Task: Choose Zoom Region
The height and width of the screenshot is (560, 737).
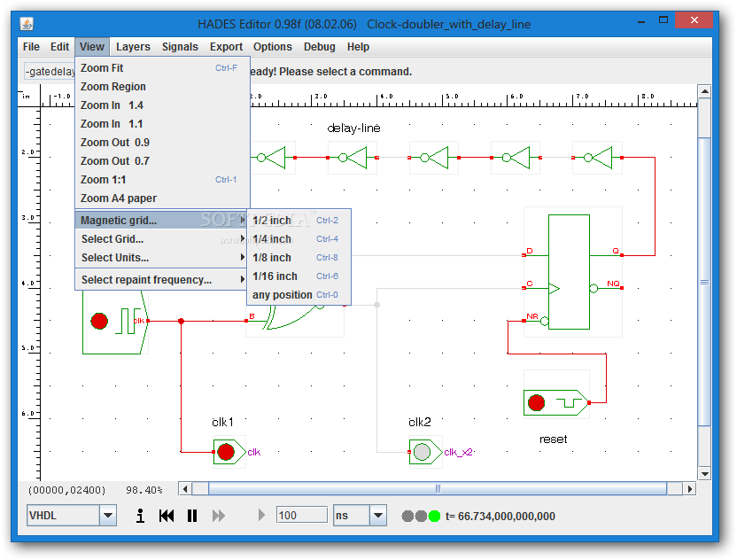Action: [162, 87]
